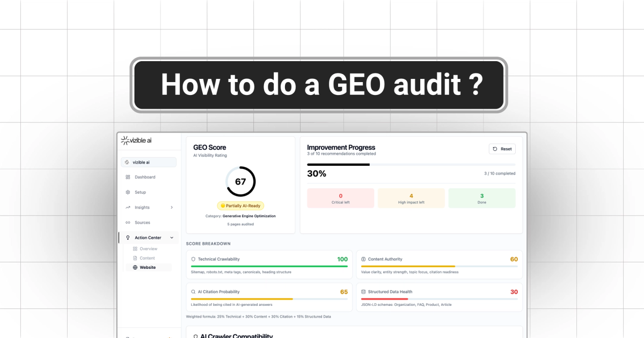This screenshot has width=644, height=338.
Task: Click the Content Authority icon
Action: point(364,259)
